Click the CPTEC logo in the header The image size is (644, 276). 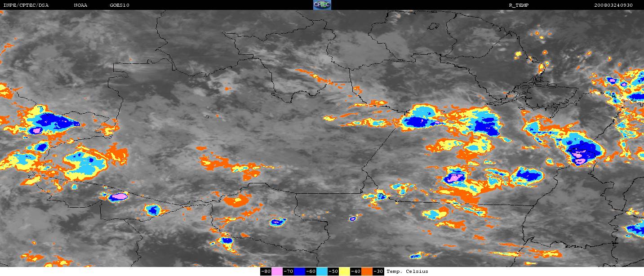click(322, 5)
